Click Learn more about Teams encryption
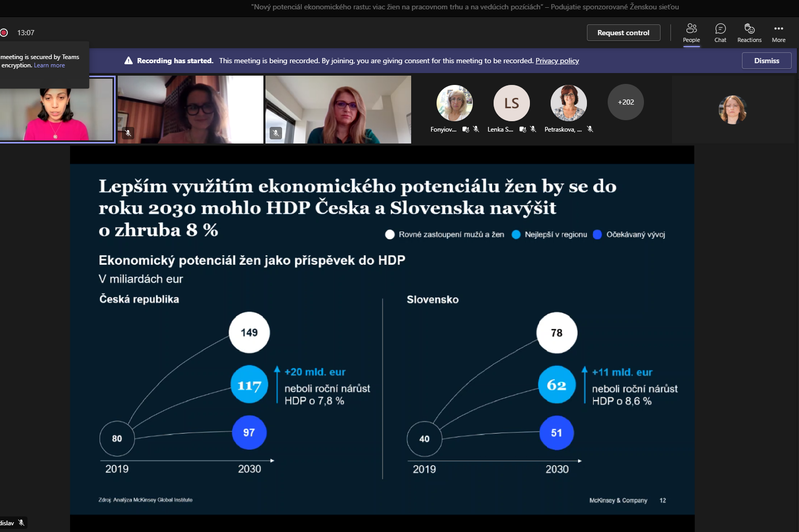Image resolution: width=799 pixels, height=532 pixels. pyautogui.click(x=49, y=66)
